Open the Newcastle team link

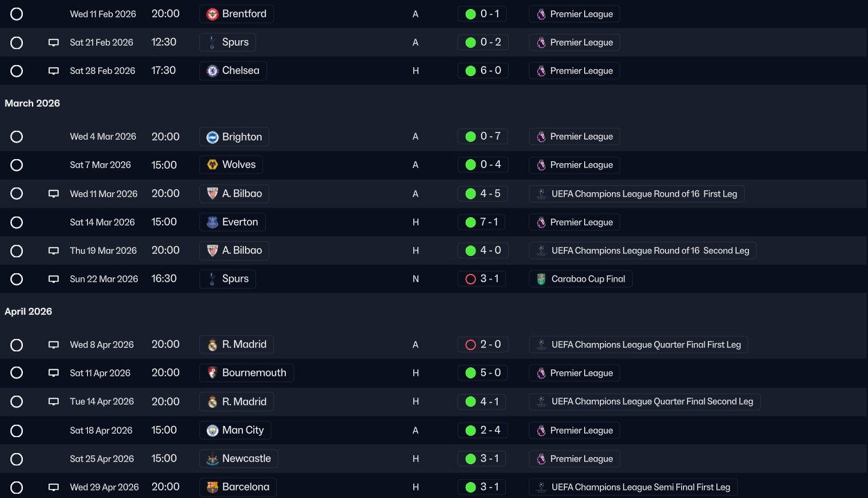246,459
